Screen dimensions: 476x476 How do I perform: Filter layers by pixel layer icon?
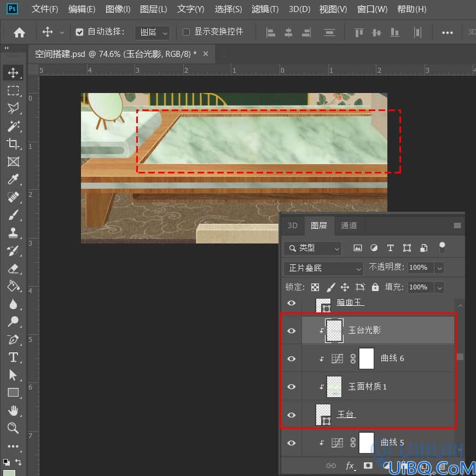point(358,248)
